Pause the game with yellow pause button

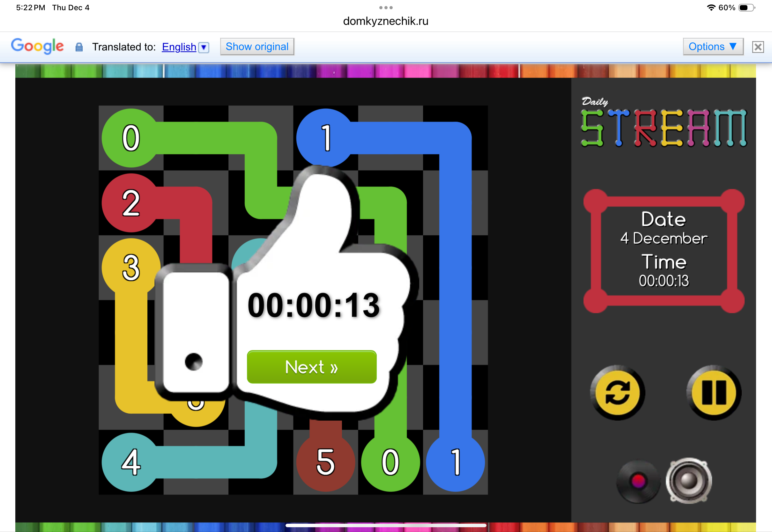(x=714, y=393)
